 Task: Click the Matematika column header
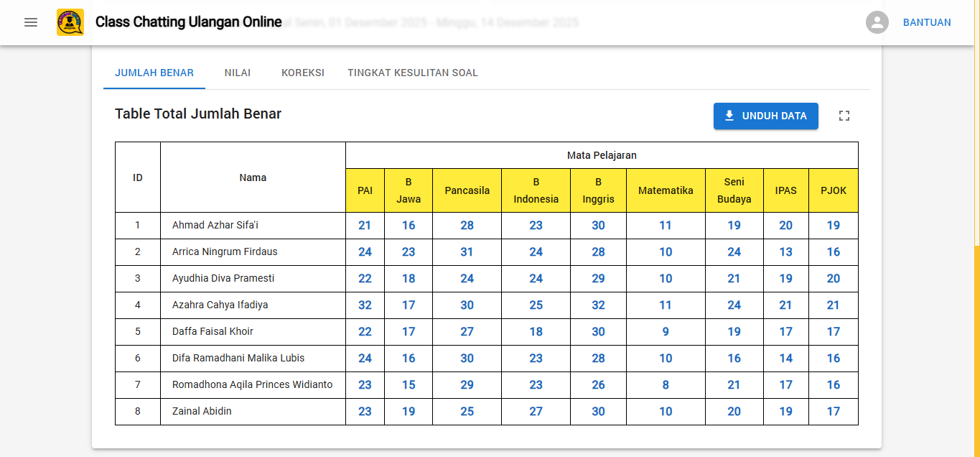coord(666,190)
